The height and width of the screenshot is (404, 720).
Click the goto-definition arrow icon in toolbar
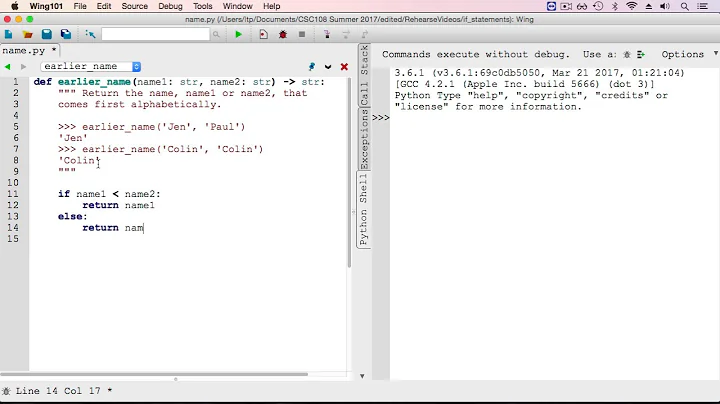[x=90, y=34]
